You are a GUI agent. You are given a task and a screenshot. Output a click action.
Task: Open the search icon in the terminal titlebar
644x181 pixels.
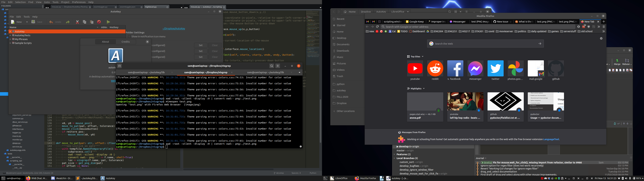click(x=272, y=66)
